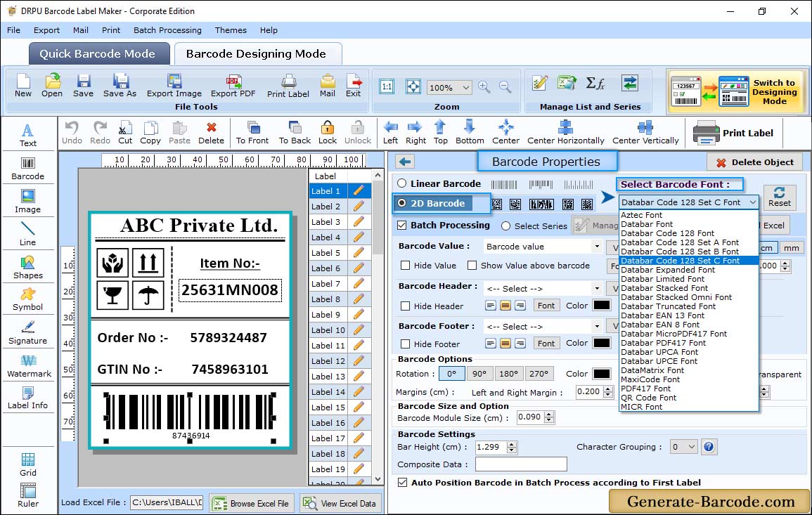Viewport: 812px width, 515px height.
Task: Enable the Hide Value checkbox
Action: tap(406, 266)
